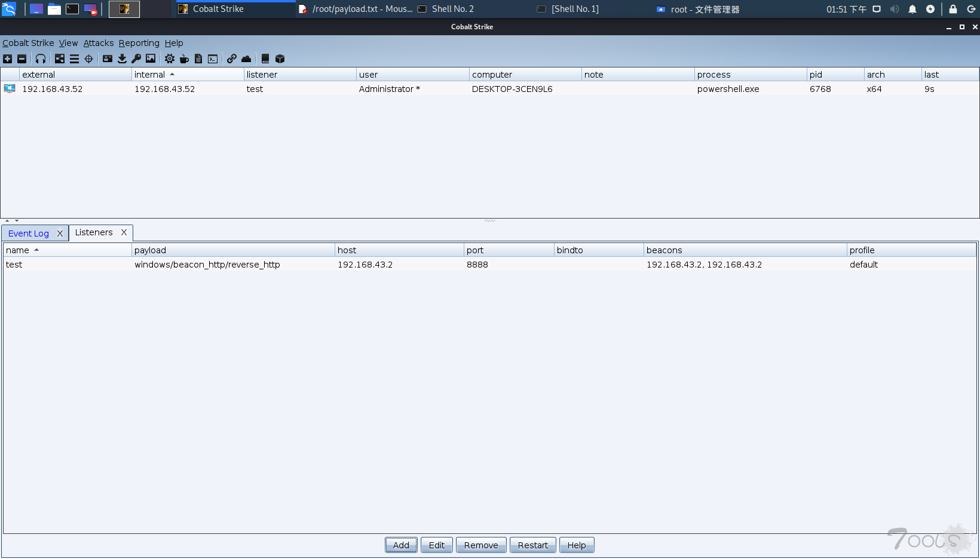This screenshot has width=980, height=559.
Task: Click the 01:51 clock in panel
Action: pyautogui.click(x=846, y=9)
